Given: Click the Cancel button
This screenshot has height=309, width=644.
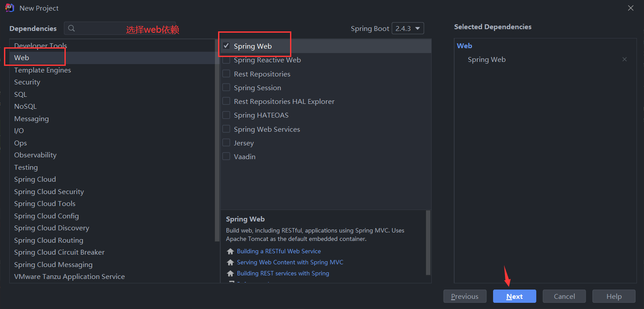Looking at the screenshot, I should [x=564, y=296].
